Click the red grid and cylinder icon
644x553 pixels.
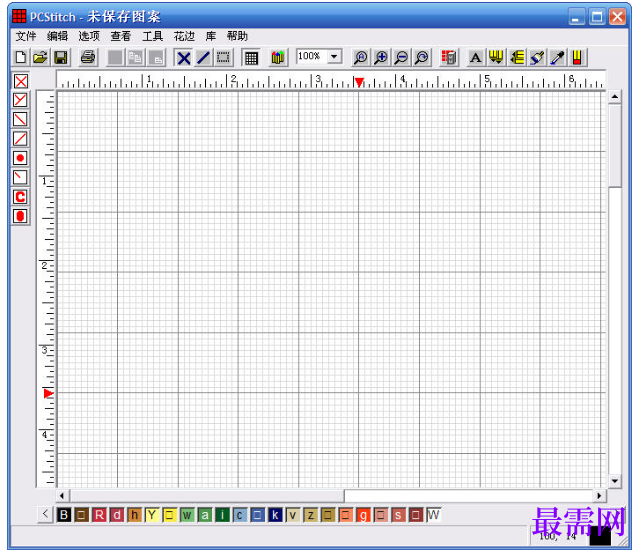click(449, 58)
